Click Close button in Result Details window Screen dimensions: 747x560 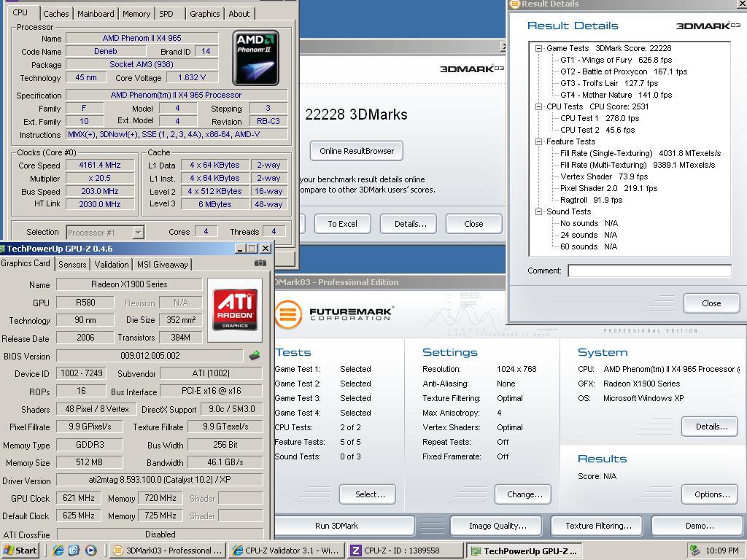(711, 303)
